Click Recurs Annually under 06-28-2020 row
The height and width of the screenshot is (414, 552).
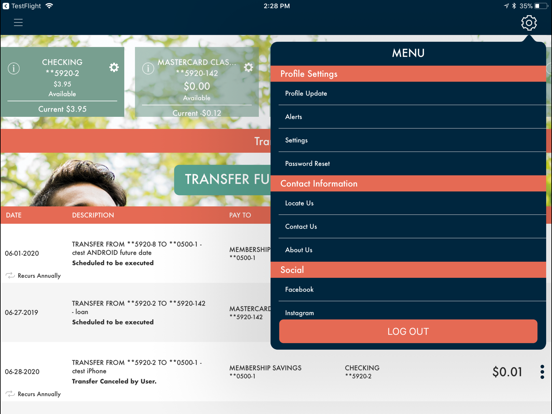pos(33,394)
